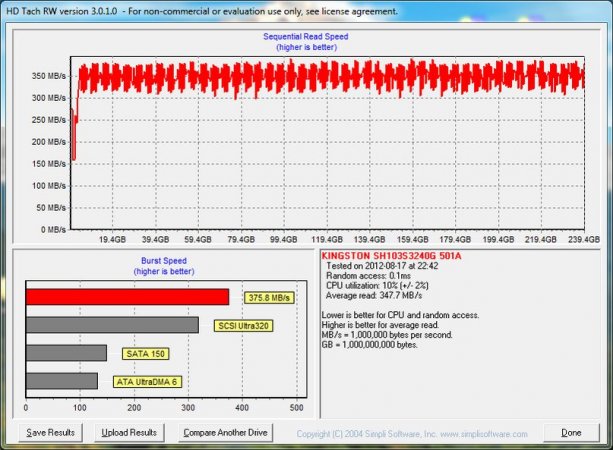Screen dimensions: 613x450
Task: Click the 'Average read: 347.7 MB/s' line
Action: tap(374, 296)
